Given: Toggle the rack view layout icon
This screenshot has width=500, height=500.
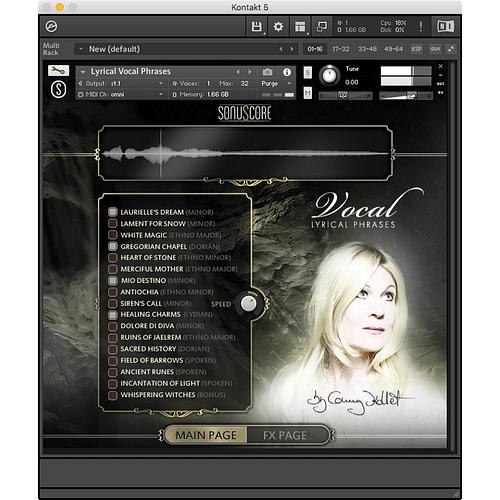Looking at the screenshot, I should click(x=300, y=27).
